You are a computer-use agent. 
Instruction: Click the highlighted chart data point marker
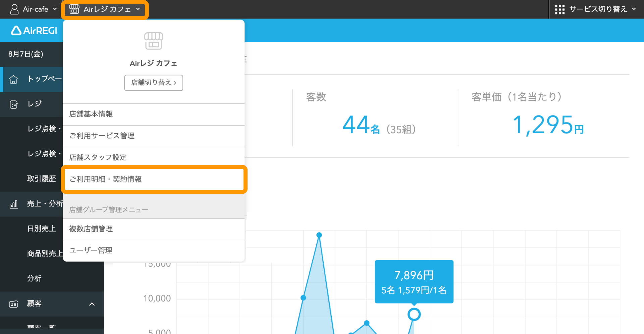[x=414, y=315]
